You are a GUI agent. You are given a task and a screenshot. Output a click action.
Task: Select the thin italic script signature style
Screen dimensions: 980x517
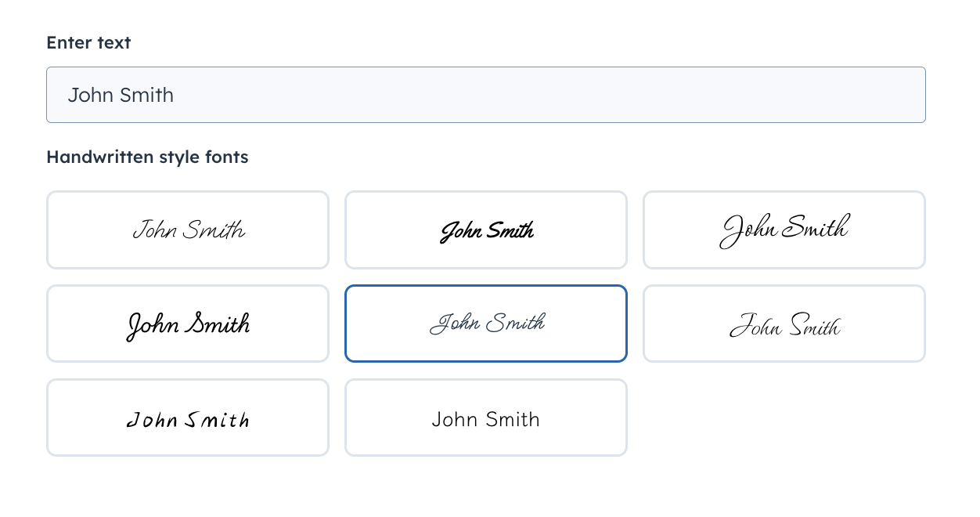[188, 230]
